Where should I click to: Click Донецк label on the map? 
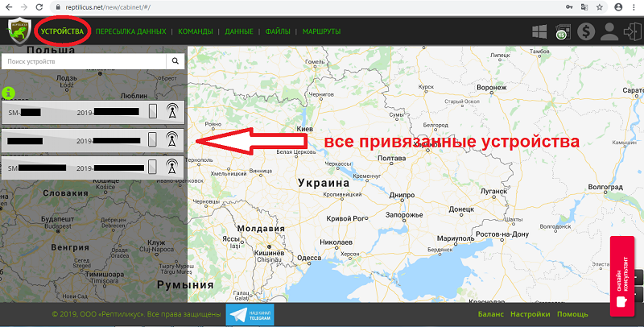[x=461, y=209]
